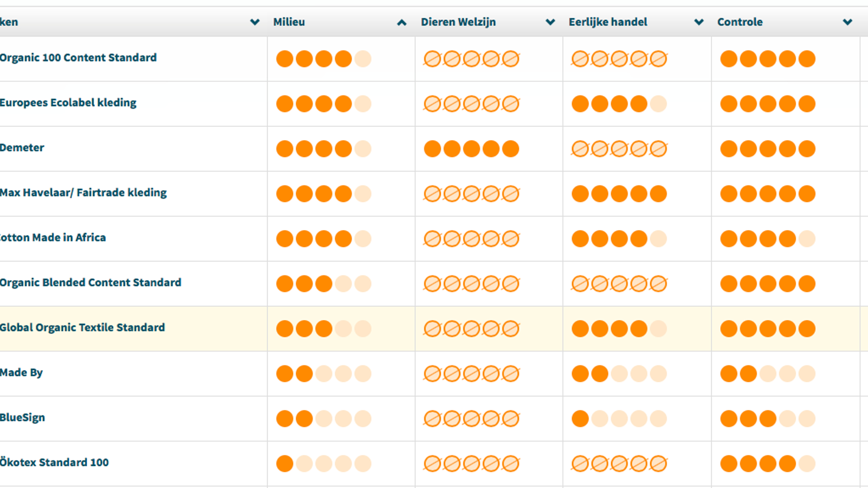Click Dieren Welzijn not-applicable icons for Global Organic Textile Standard
868x488 pixels.
(472, 328)
